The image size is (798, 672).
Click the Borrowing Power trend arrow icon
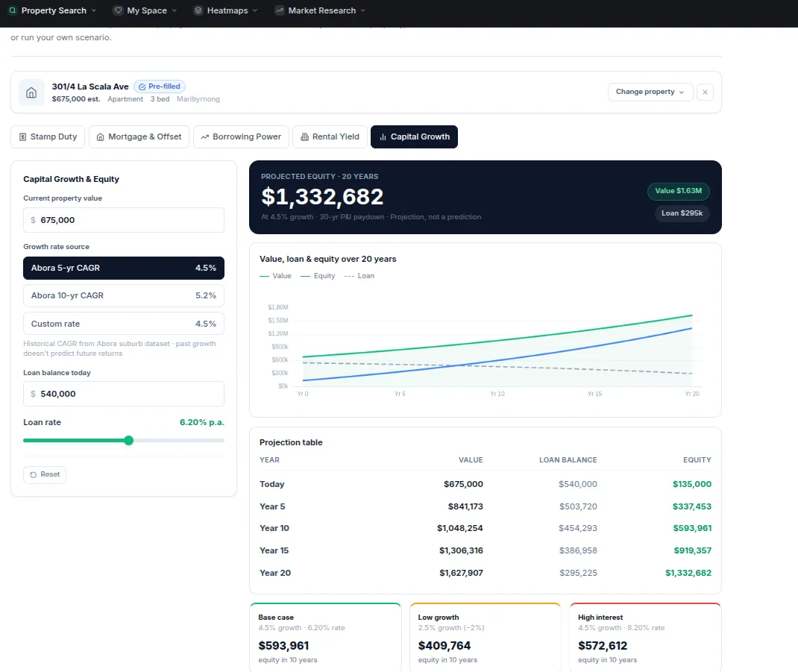coord(204,137)
